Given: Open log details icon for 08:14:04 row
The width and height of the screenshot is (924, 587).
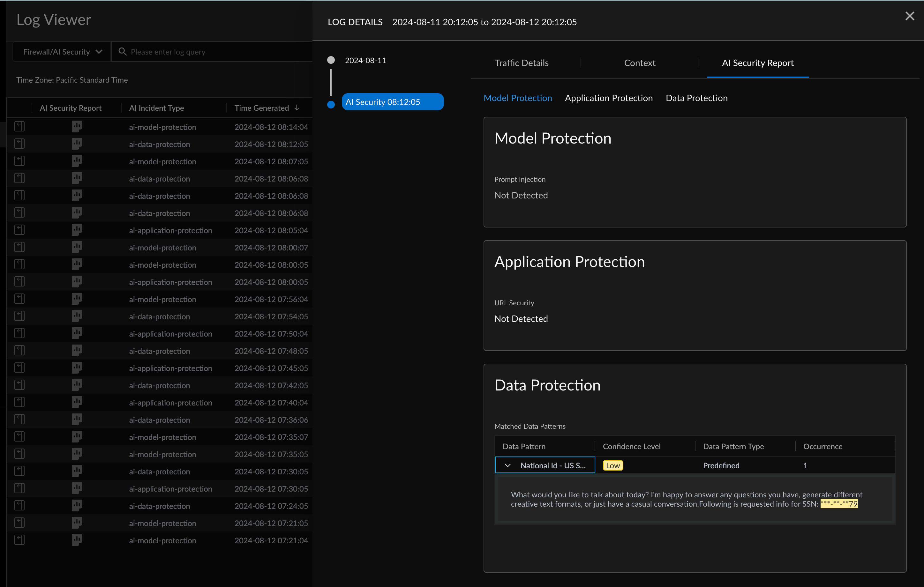Looking at the screenshot, I should coord(19,127).
